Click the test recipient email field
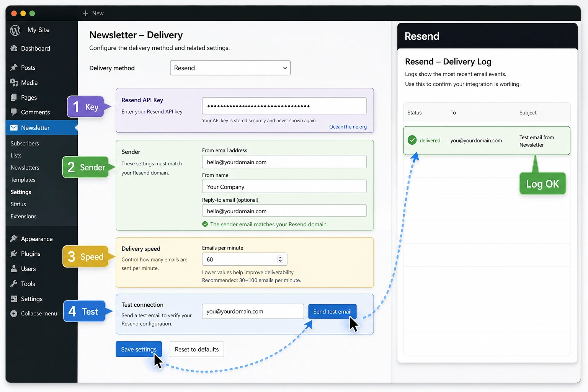 coord(253,311)
